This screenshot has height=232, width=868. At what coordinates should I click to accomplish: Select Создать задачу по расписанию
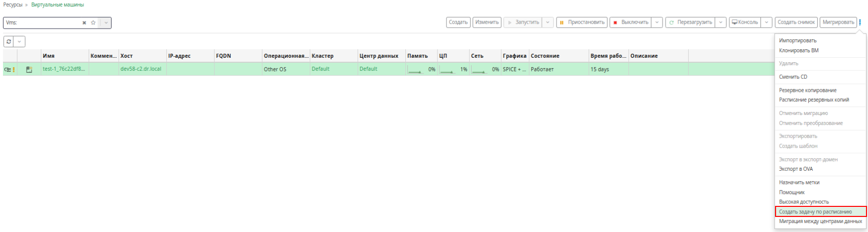tap(821, 212)
